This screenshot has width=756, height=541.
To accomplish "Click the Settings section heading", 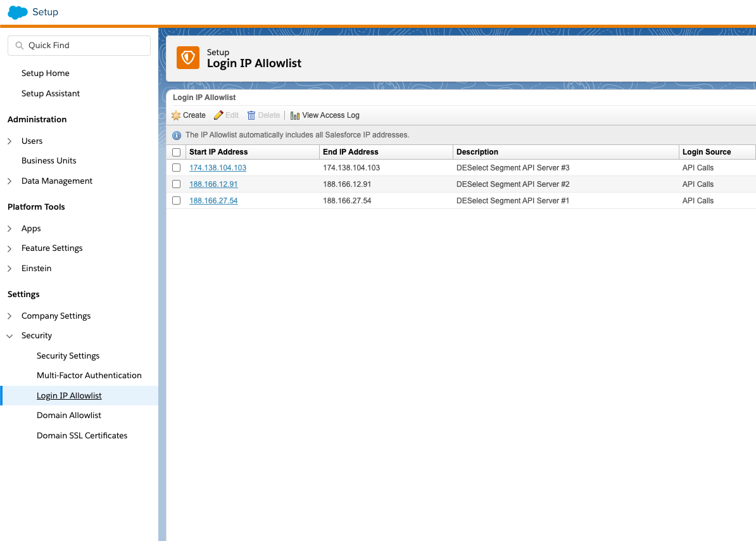I will (23, 295).
